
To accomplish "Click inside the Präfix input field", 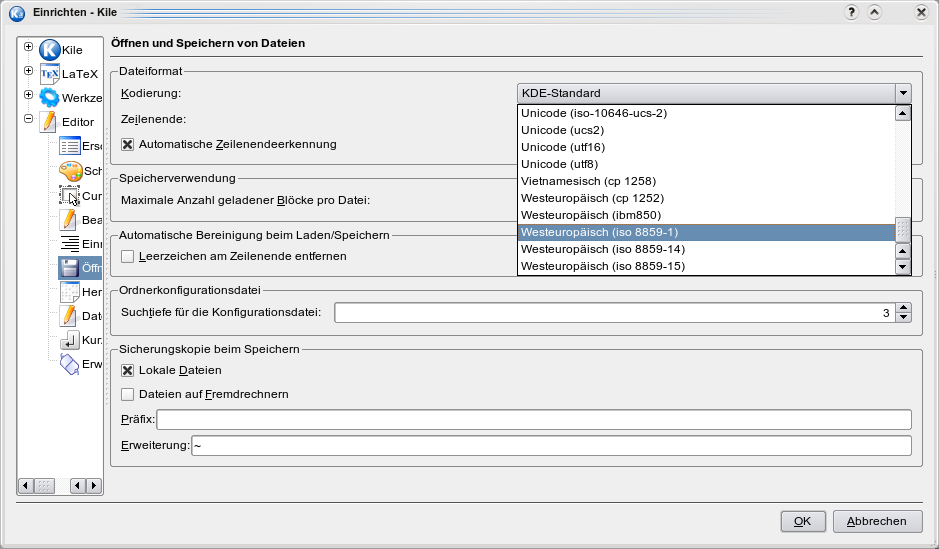I will click(534, 420).
